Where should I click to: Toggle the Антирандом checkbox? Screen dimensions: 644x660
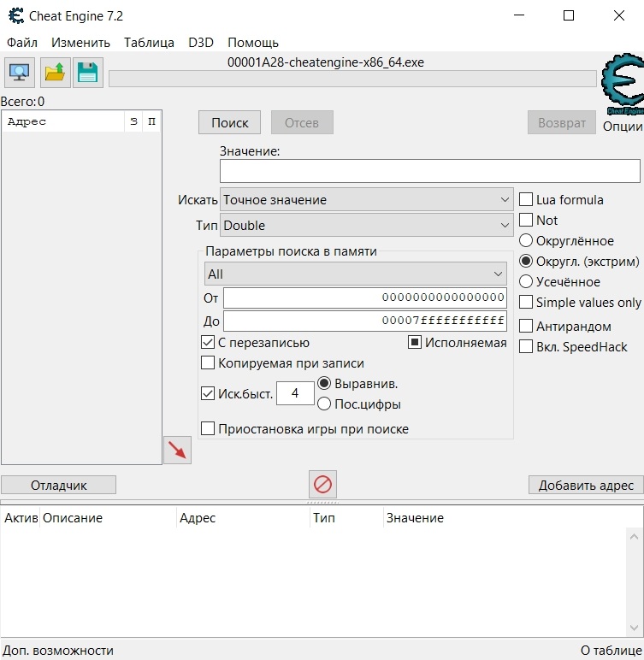[x=526, y=326]
